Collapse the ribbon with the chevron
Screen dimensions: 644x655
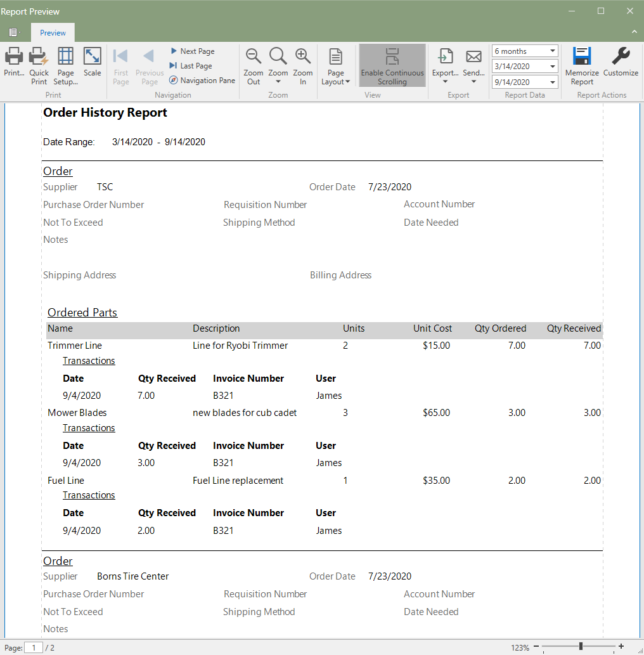pos(634,32)
